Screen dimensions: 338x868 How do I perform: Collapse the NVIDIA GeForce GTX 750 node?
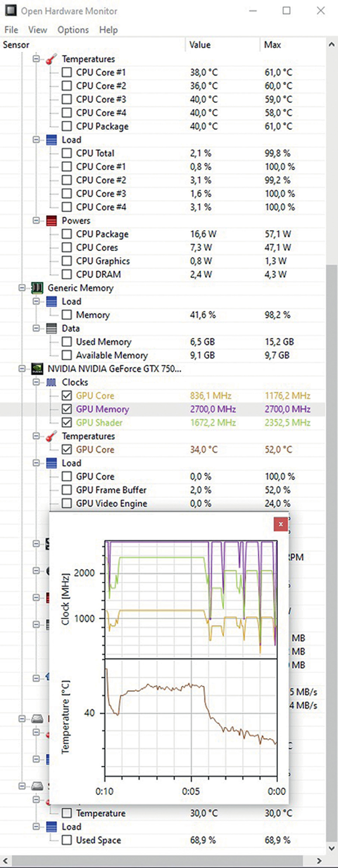(22, 369)
